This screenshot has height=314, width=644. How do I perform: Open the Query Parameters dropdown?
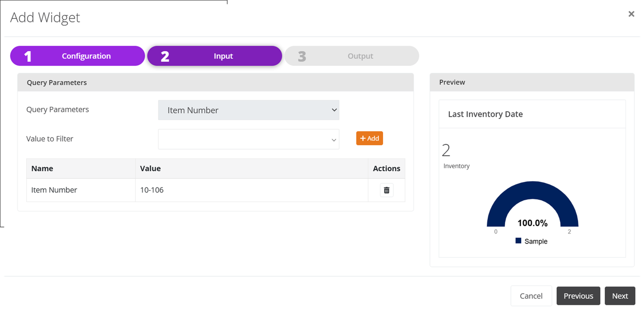coord(248,110)
